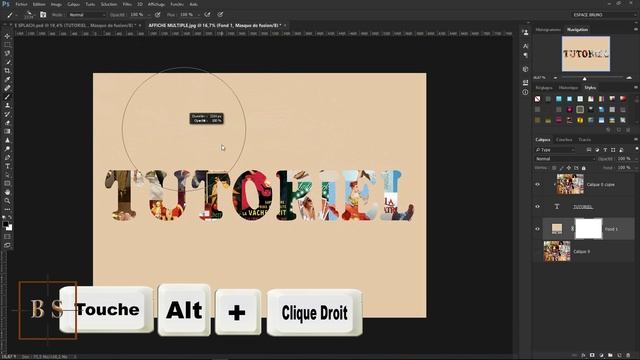Select the Clone Stamp tool
Viewport: 640px width, 360px height.
point(7,105)
